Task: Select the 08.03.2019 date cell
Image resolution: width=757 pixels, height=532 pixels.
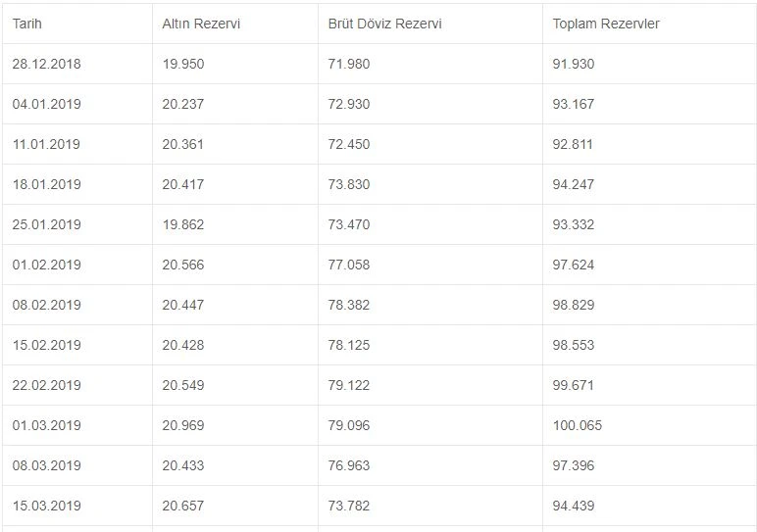Action: tap(46, 465)
